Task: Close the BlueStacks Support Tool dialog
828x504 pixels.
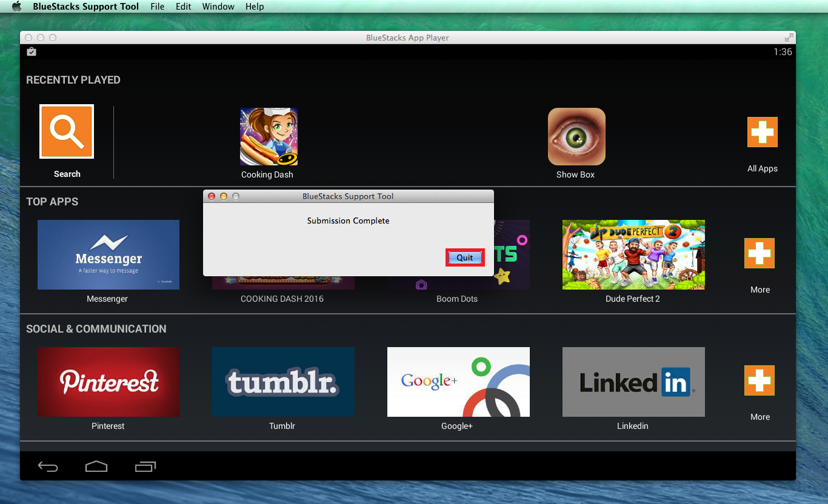Action: (212, 196)
